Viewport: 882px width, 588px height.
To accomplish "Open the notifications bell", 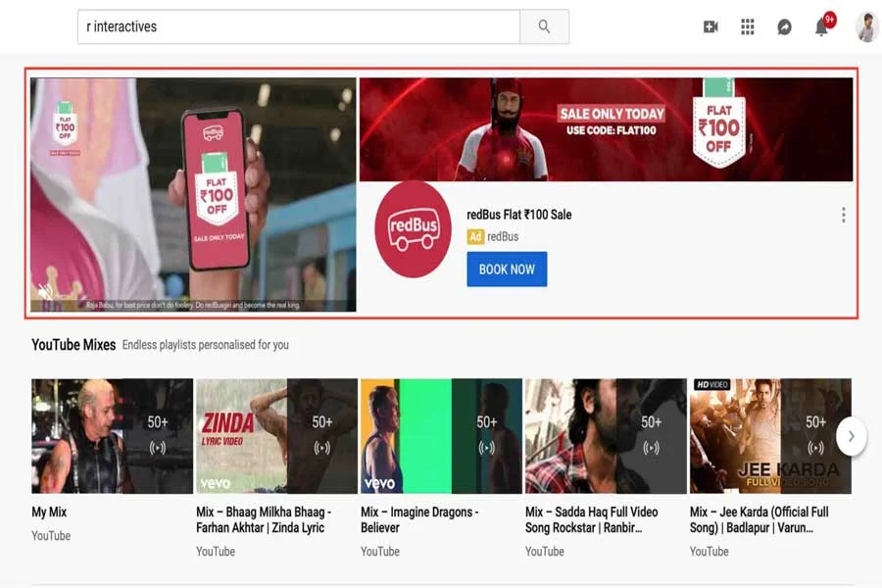I will [x=821, y=27].
